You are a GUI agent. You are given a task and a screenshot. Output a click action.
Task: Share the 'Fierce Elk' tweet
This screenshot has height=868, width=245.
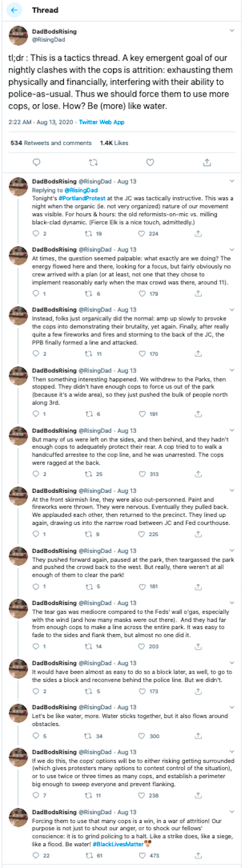tap(198, 234)
